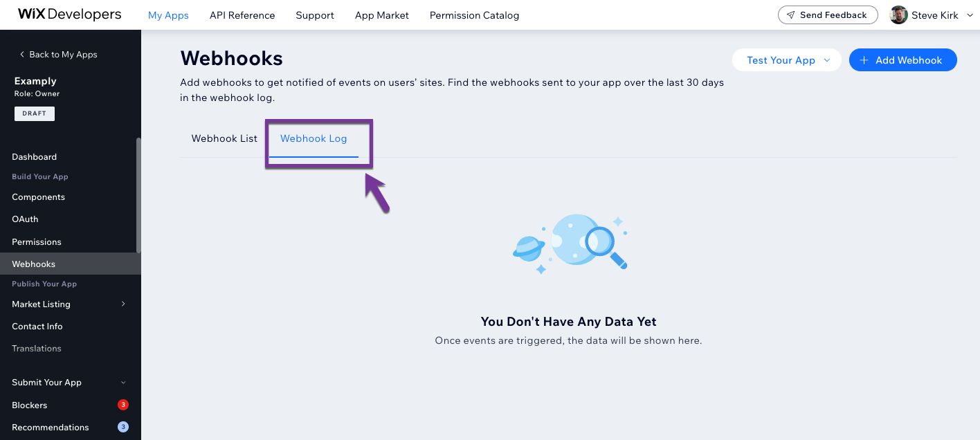Open the Test Your App dropdown
980x440 pixels.
click(x=787, y=60)
